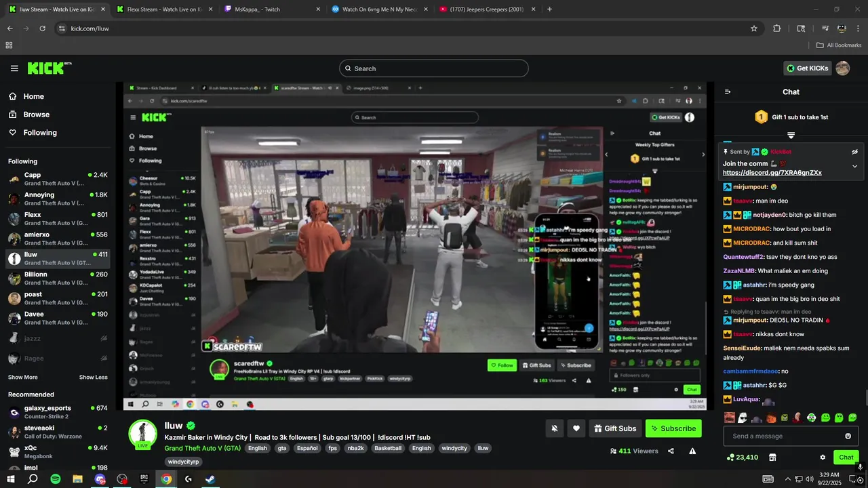Open amierxo channel in Following list
The height and width of the screenshot is (488, 868).
tap(58, 239)
